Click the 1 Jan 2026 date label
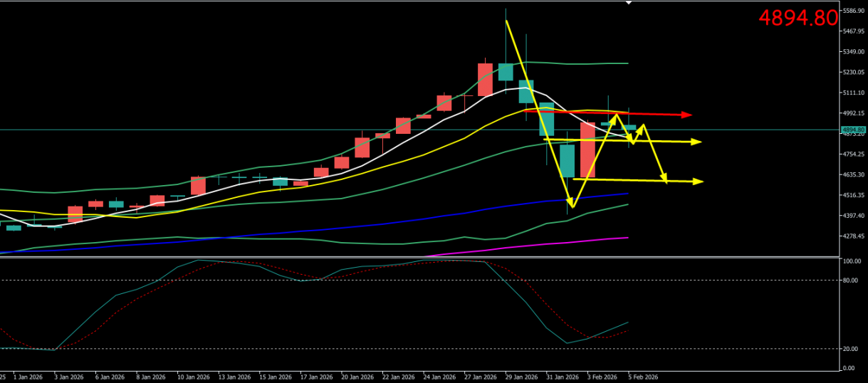The image size is (868, 383). [x=28, y=377]
